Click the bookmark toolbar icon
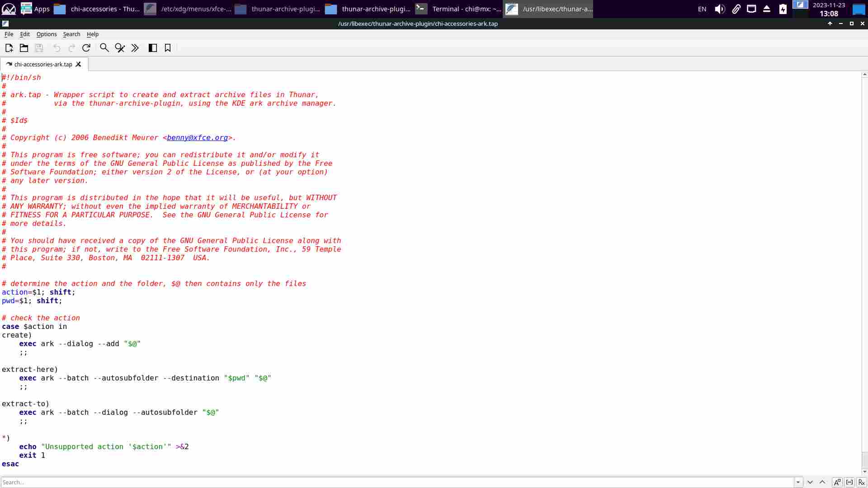Viewport: 868px width, 488px height. (x=168, y=48)
